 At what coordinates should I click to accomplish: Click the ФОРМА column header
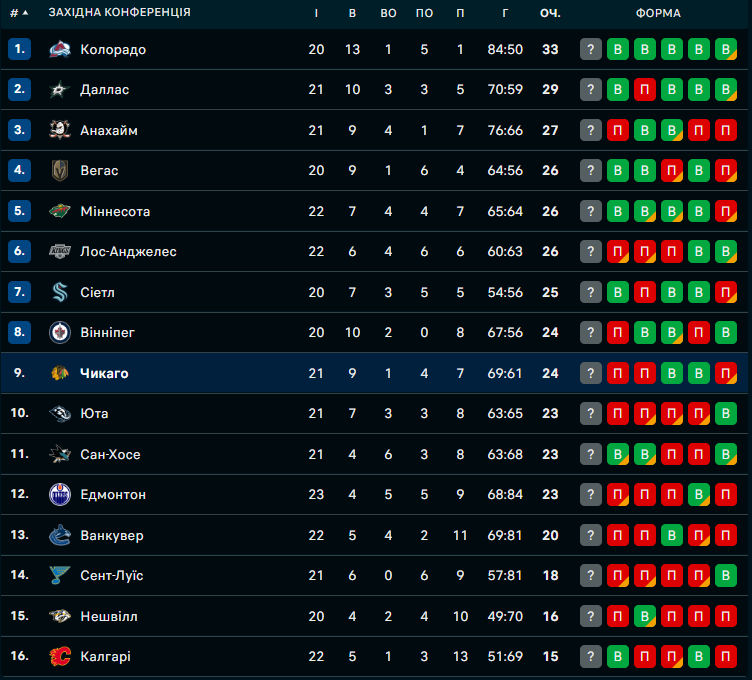[x=658, y=13]
